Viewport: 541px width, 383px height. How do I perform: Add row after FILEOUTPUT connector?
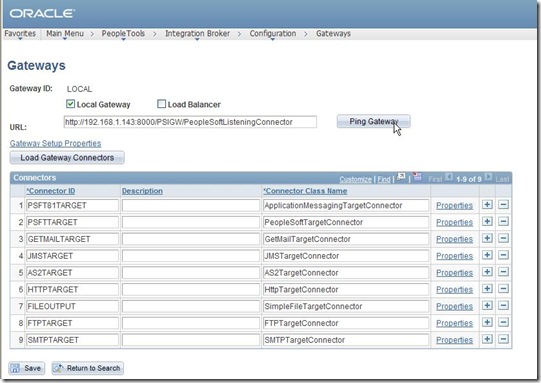click(487, 306)
